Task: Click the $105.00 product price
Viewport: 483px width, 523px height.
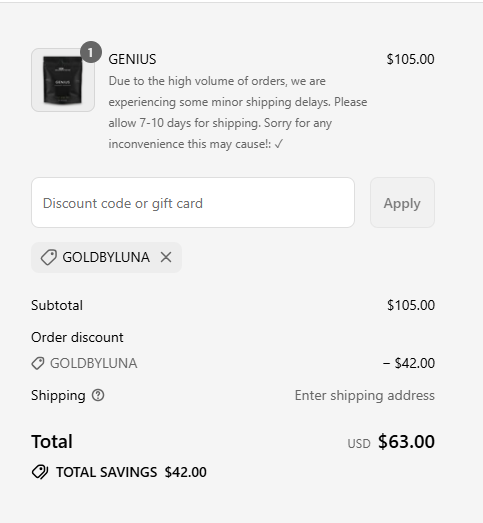Action: (410, 59)
